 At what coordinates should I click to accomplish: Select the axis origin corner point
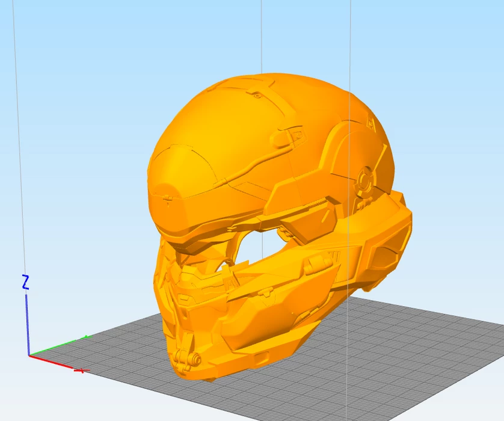tap(29, 355)
